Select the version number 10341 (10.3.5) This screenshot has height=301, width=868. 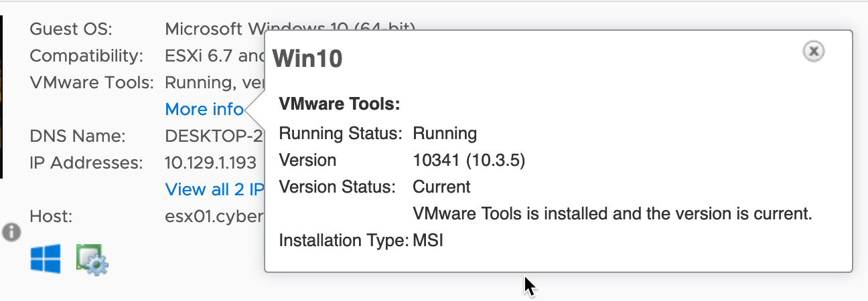[469, 160]
